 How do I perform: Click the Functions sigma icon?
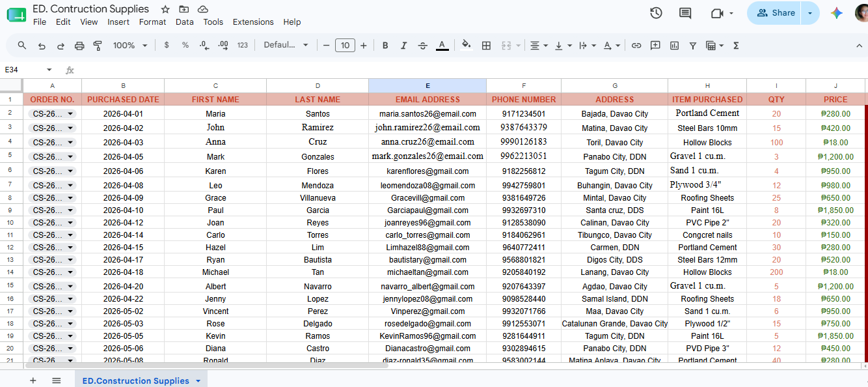736,46
